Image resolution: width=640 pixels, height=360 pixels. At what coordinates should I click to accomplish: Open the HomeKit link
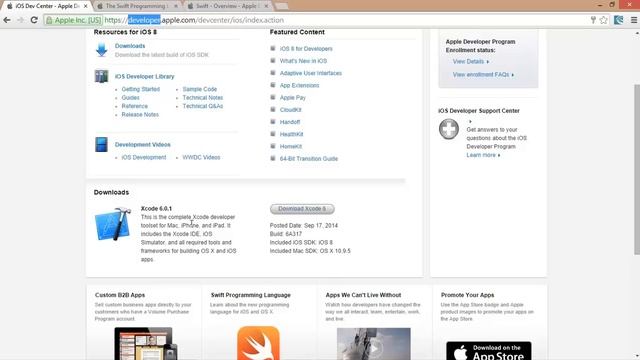291,147
